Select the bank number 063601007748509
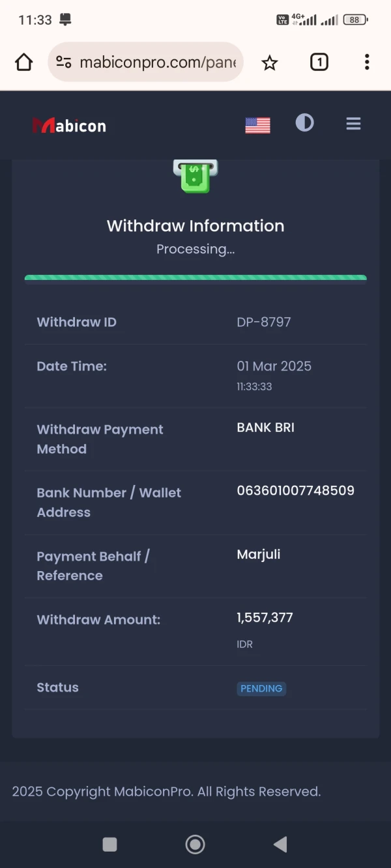 coord(295,491)
